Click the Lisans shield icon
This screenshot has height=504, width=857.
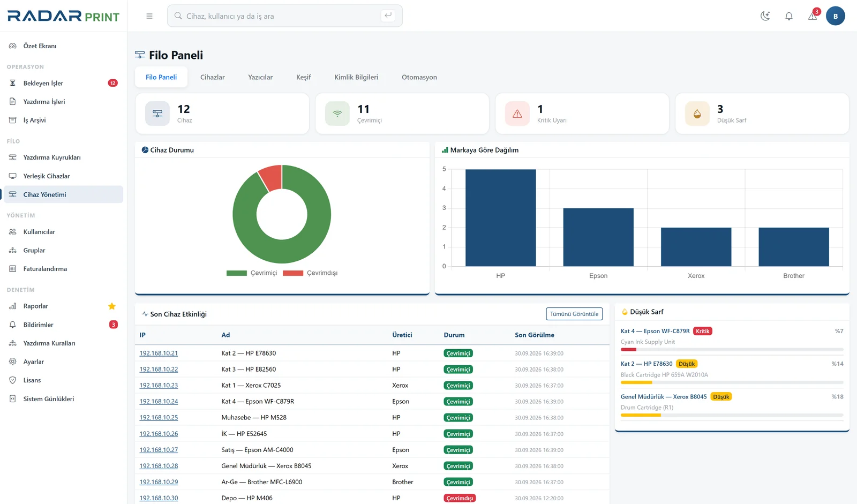[x=13, y=380]
